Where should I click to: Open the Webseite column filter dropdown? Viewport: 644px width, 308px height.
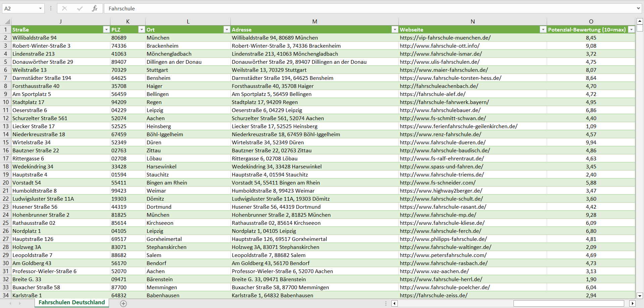[x=543, y=30]
